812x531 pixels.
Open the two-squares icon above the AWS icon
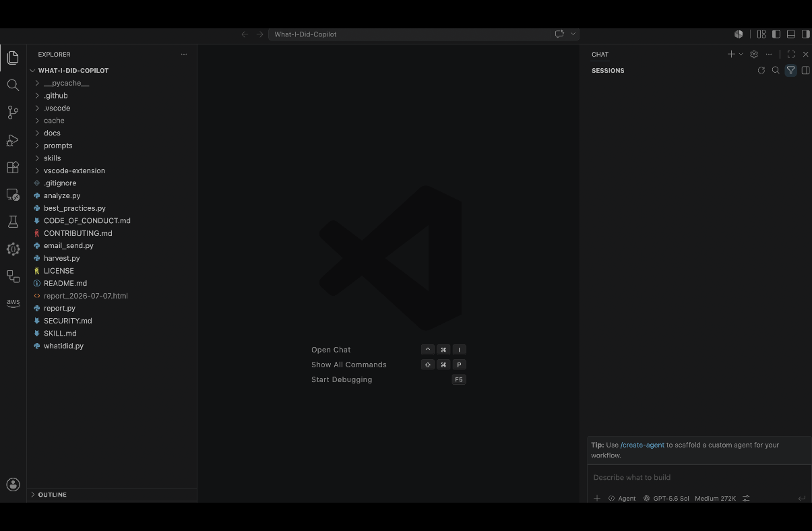pyautogui.click(x=13, y=276)
